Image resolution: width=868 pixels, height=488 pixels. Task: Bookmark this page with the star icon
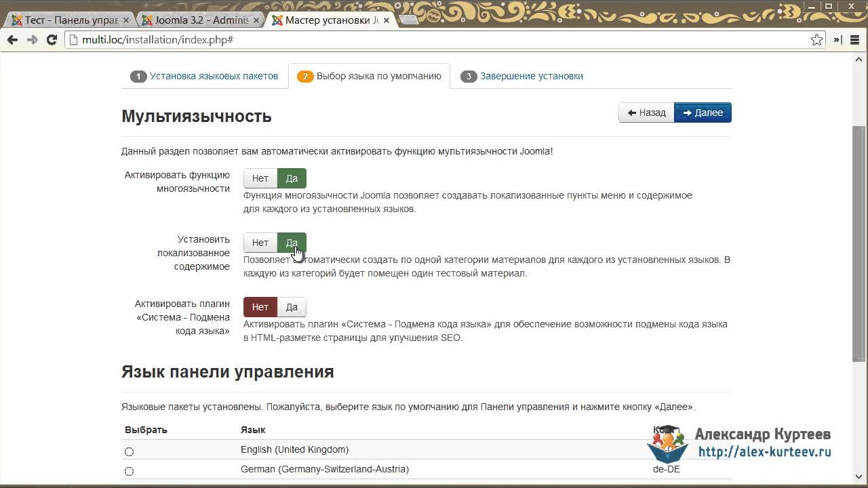coord(816,40)
